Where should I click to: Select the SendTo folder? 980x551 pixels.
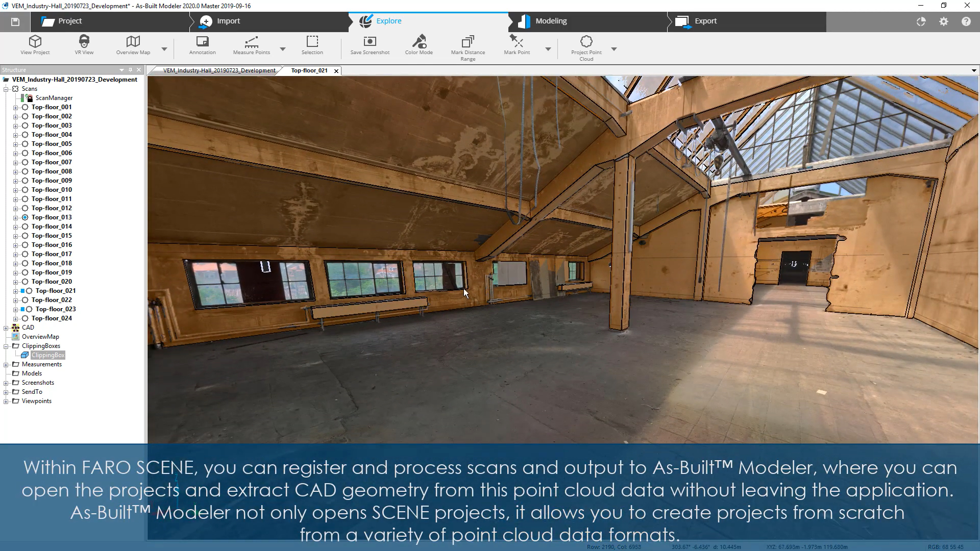pyautogui.click(x=32, y=392)
